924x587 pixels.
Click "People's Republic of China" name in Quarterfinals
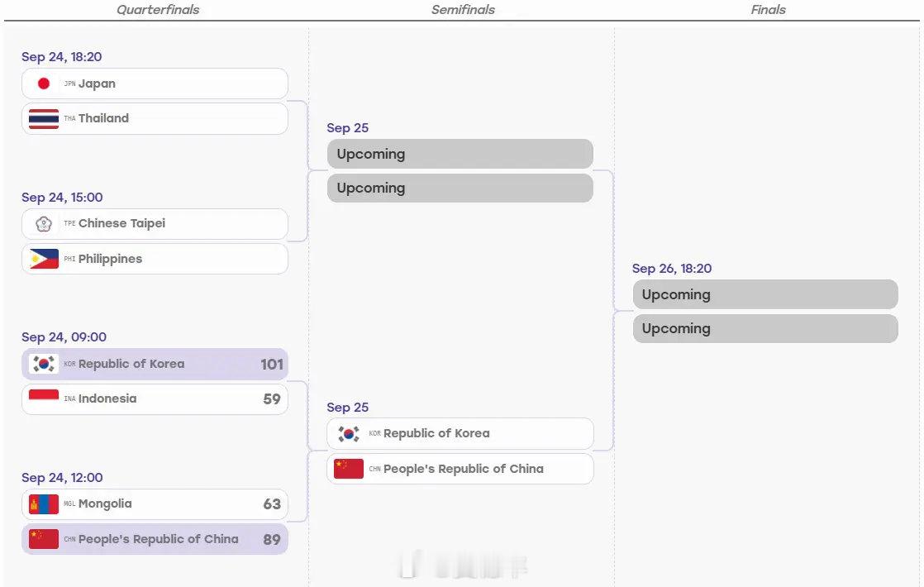tap(159, 539)
